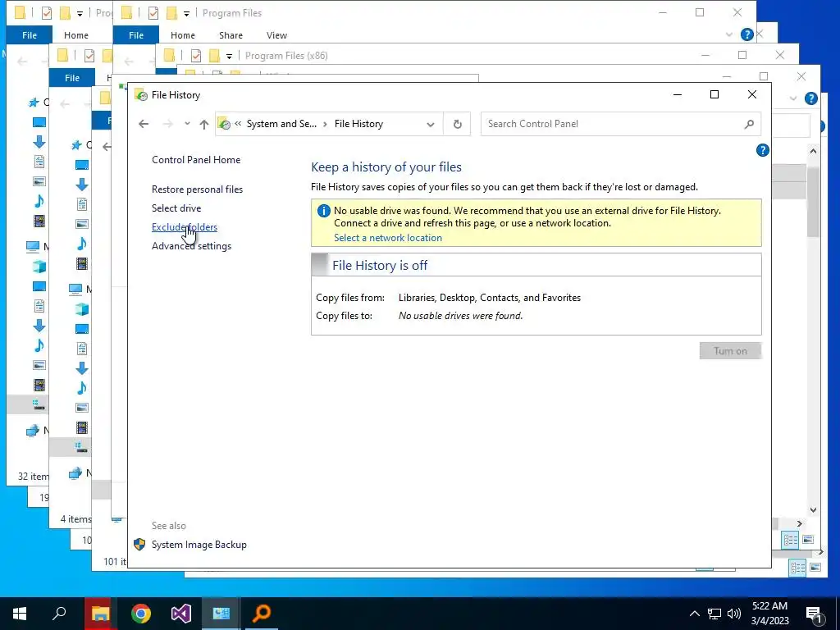This screenshot has height=630, width=840.
Task: Select Network icon in leftmost Explorer sidebar
Action: [x=33, y=430]
